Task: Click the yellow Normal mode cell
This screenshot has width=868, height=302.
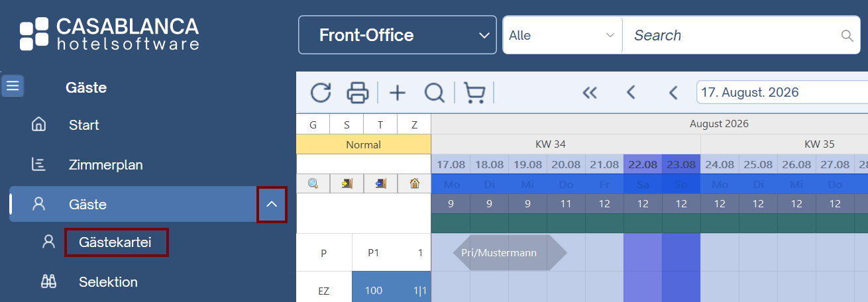Action: [363, 144]
